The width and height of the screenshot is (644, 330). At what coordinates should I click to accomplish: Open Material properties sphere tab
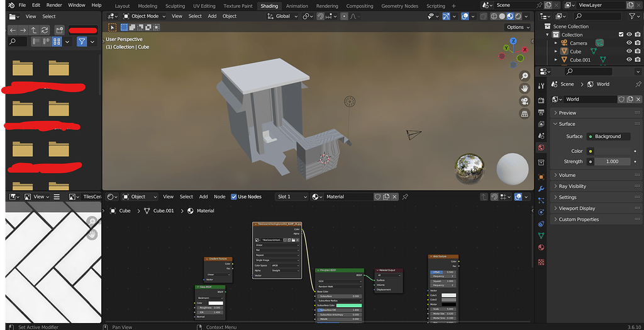click(541, 247)
